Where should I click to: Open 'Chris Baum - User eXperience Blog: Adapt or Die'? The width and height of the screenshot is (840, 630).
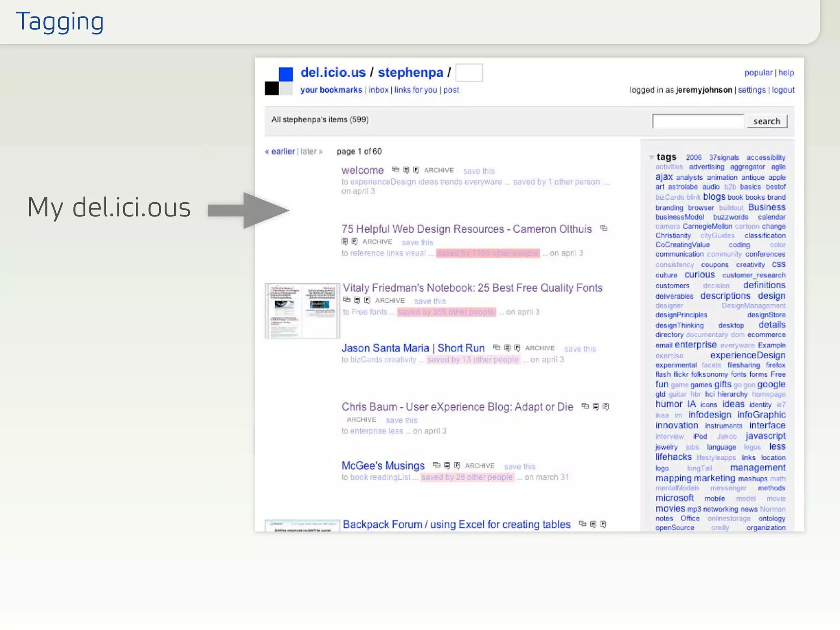click(457, 406)
